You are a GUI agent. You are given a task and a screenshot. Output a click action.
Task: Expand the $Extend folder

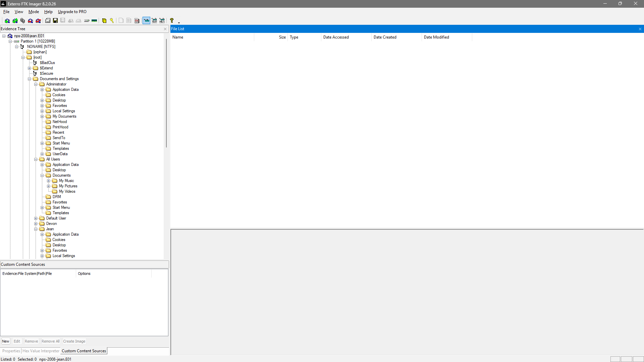coord(29,68)
